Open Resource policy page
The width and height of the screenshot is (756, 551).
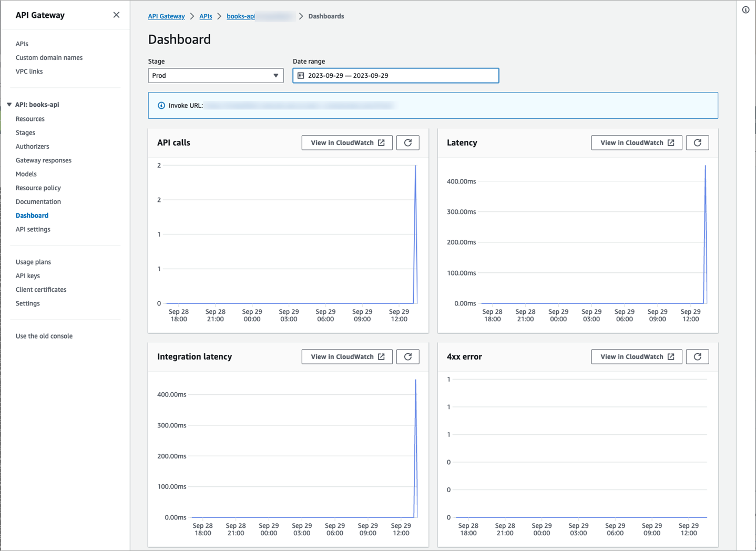38,188
